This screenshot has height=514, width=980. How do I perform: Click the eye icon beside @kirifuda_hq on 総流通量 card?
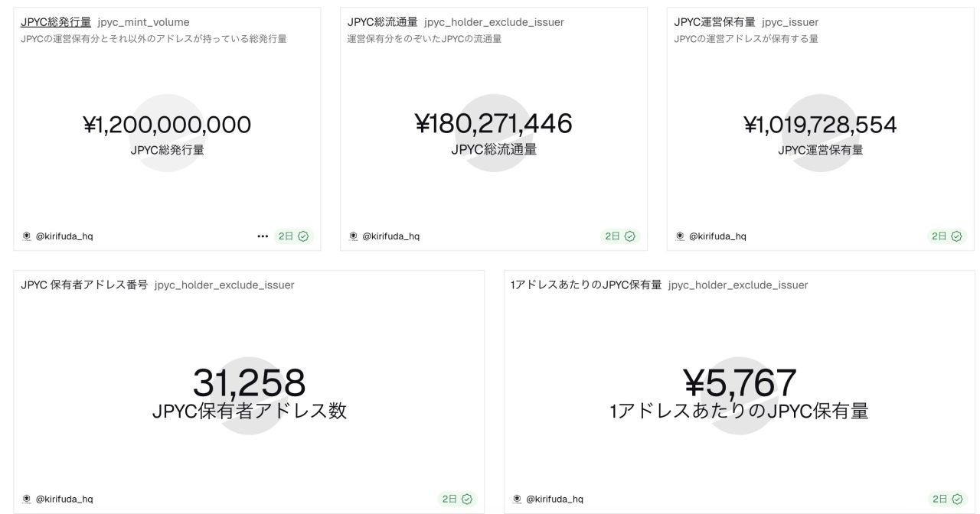(353, 236)
